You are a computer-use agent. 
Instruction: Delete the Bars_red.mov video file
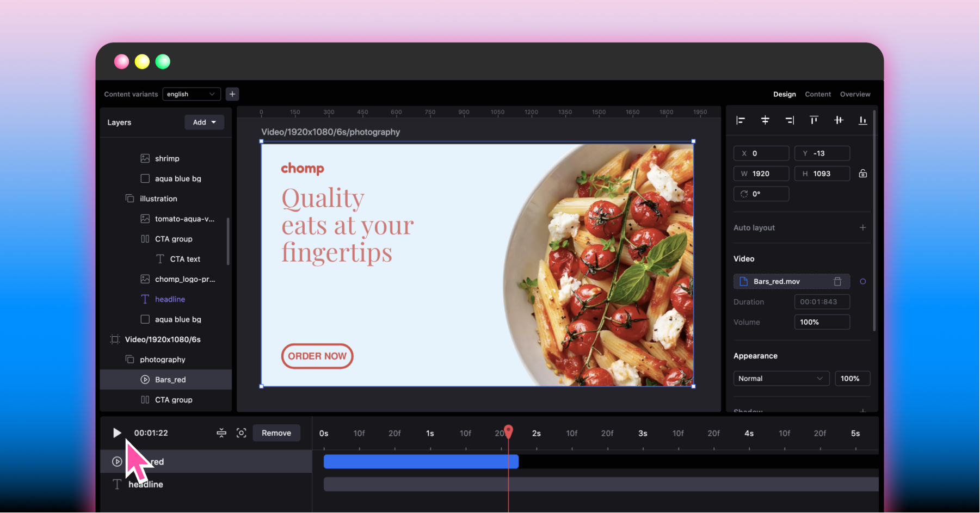pos(838,281)
